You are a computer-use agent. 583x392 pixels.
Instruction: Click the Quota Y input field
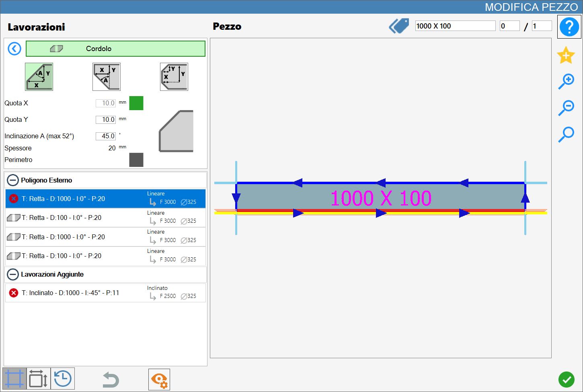tap(106, 119)
